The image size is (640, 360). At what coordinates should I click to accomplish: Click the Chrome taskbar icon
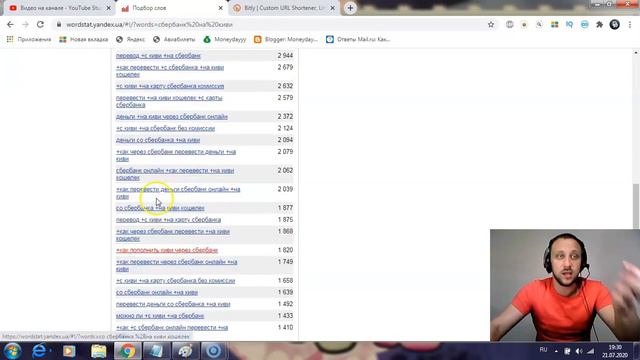[127, 351]
